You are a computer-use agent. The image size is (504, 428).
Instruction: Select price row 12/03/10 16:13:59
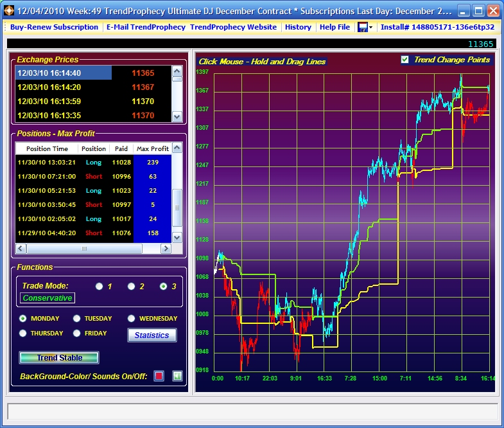[x=93, y=101]
